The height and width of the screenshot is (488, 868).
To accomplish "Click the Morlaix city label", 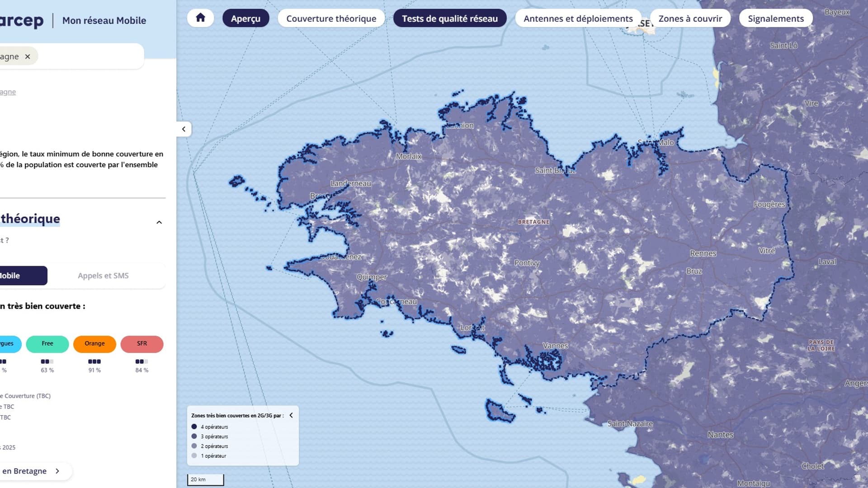I will [409, 156].
